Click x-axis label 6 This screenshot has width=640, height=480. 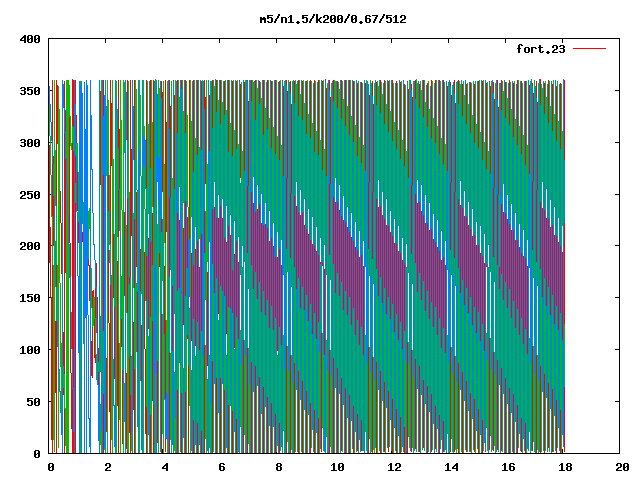point(222,467)
